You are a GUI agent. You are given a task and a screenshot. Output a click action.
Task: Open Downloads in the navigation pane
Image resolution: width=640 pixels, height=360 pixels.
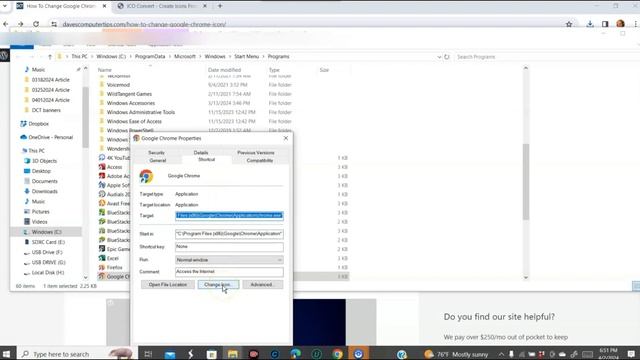click(x=44, y=191)
